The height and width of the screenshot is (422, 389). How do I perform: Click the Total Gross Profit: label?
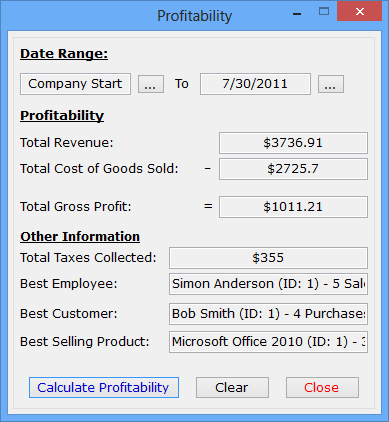(76, 207)
